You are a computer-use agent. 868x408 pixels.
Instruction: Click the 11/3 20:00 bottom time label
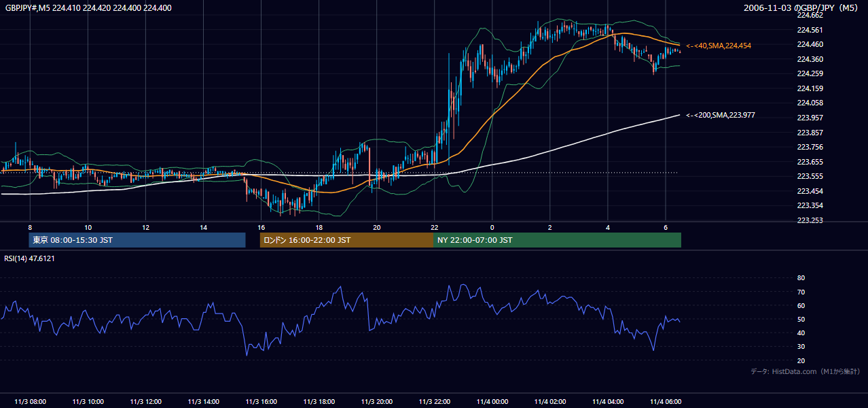[376, 401]
